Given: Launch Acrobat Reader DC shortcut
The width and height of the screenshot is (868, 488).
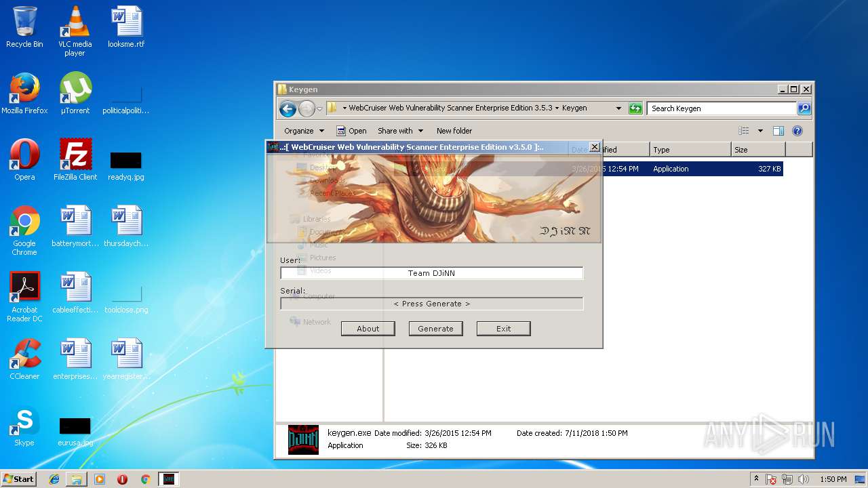Looking at the screenshot, I should pyautogui.click(x=24, y=297).
